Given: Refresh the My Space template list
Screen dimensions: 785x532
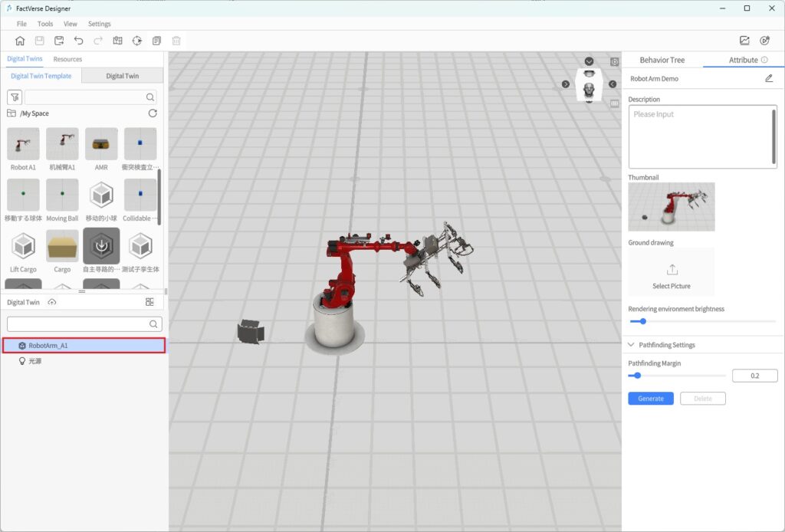Looking at the screenshot, I should 153,113.
